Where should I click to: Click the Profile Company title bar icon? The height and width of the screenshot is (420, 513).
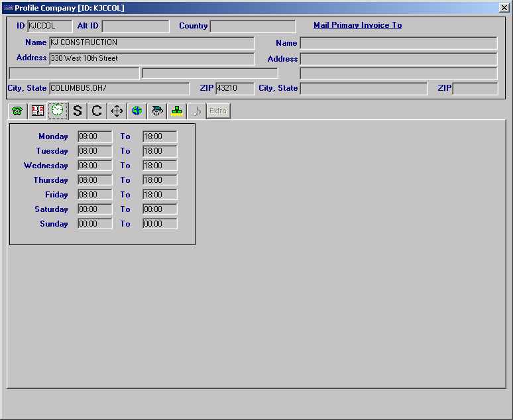pos(8,8)
